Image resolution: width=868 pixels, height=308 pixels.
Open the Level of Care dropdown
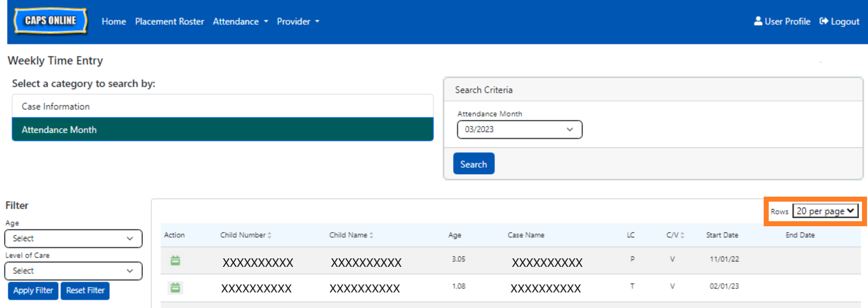tap(73, 271)
